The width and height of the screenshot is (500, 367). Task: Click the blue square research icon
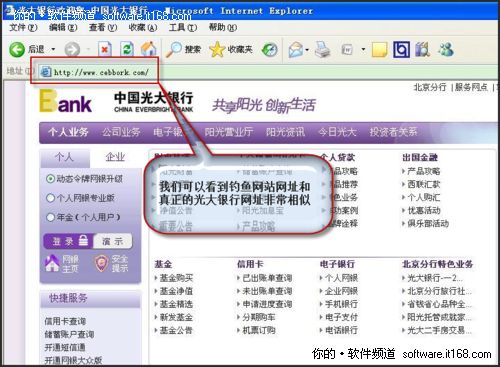401,50
